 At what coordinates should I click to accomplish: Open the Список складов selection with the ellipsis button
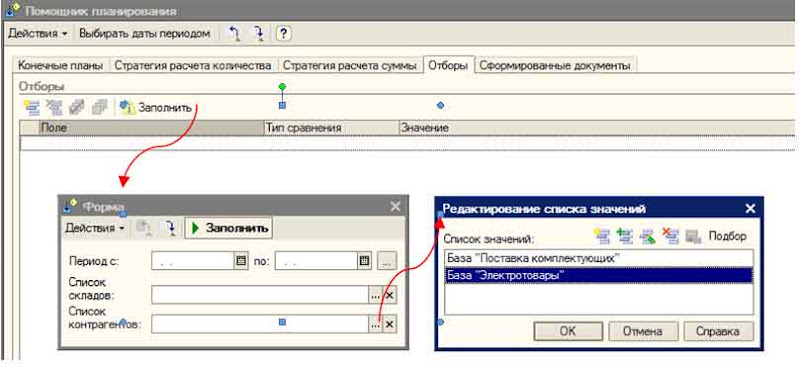376,295
